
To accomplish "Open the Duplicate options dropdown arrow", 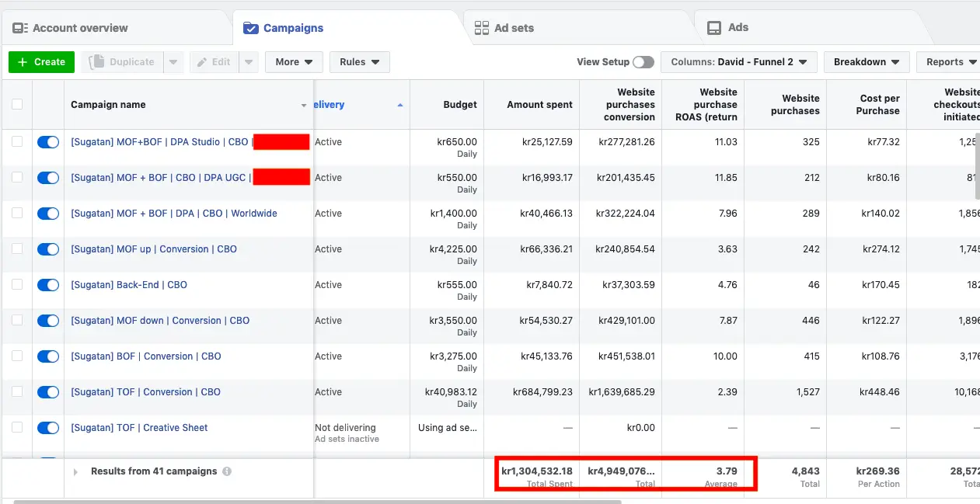I will [173, 62].
